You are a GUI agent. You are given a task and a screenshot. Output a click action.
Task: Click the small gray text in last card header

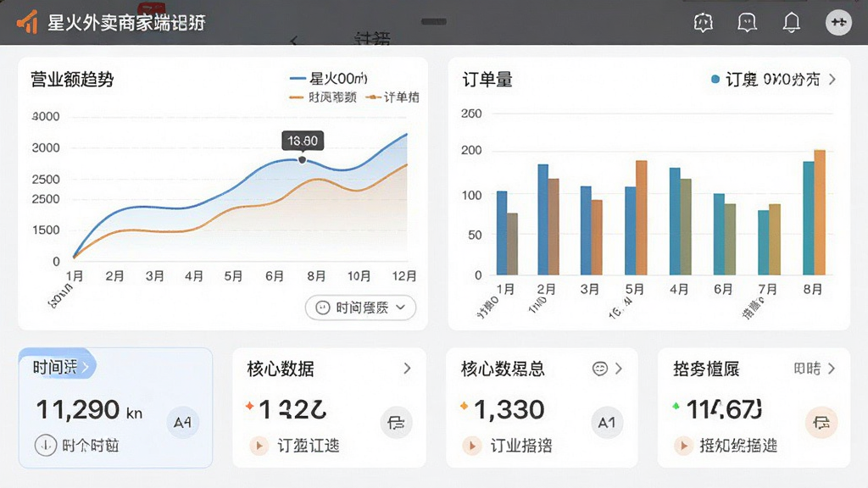[x=807, y=369]
